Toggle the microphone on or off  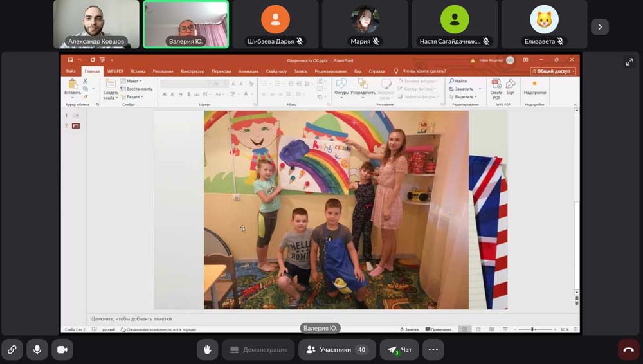click(x=37, y=349)
